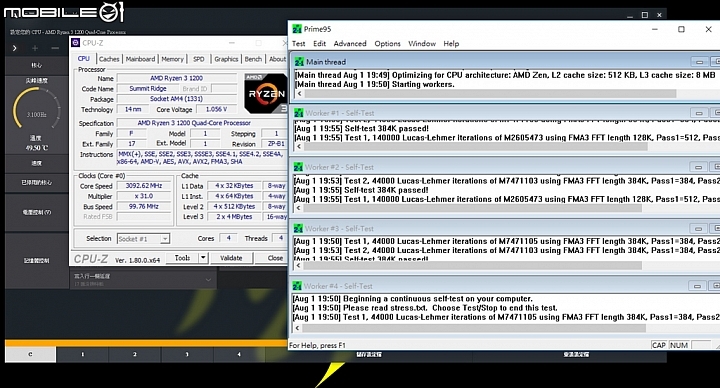Switch to the Caches tab in CPU-Z
The height and width of the screenshot is (388, 720).
point(109,59)
